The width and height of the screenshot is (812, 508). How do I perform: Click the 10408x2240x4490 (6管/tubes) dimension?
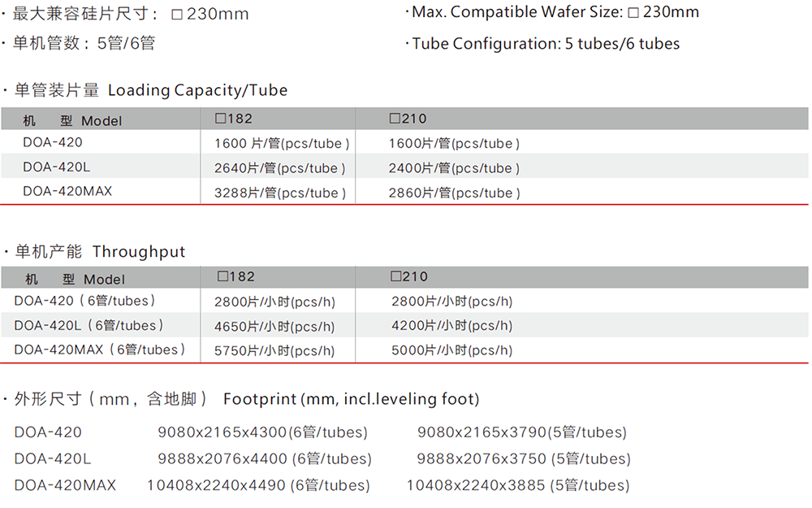pos(258,486)
